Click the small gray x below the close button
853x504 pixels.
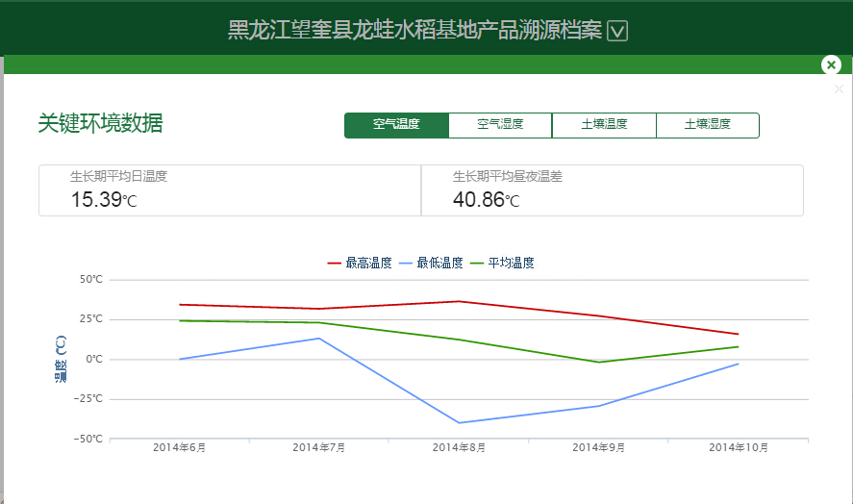click(839, 89)
